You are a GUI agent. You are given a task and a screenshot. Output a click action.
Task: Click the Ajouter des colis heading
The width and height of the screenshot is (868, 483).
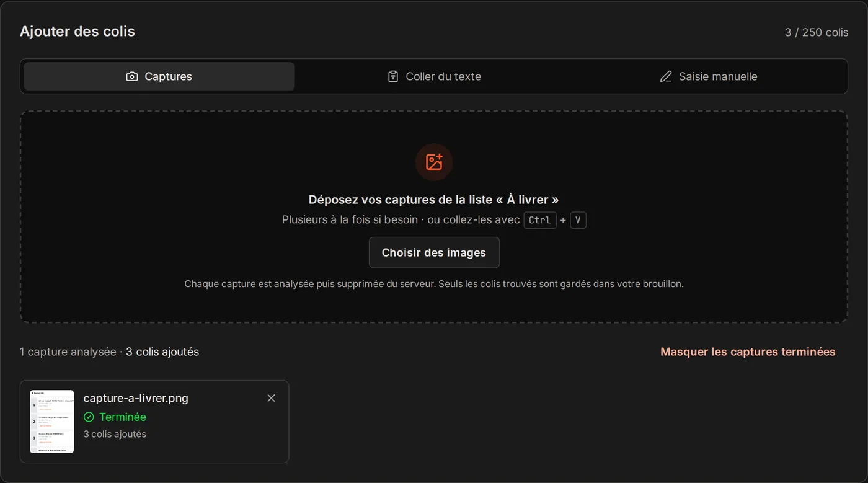(x=77, y=31)
